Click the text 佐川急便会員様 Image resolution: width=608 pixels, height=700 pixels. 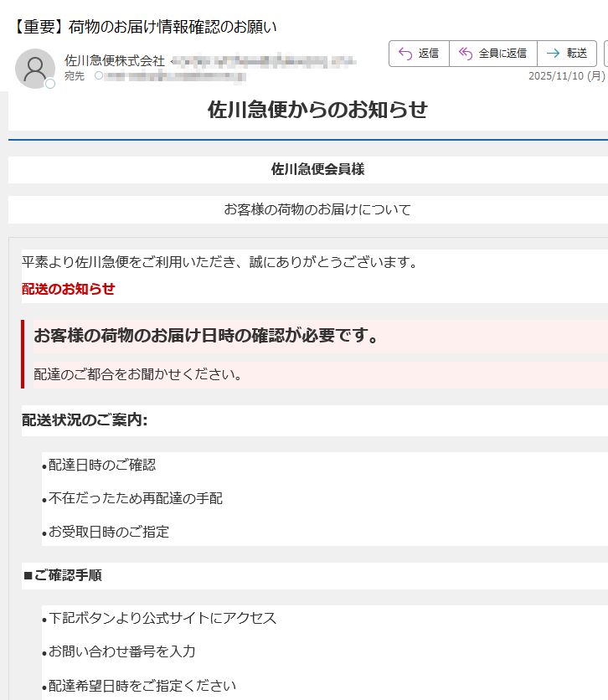(x=318, y=169)
